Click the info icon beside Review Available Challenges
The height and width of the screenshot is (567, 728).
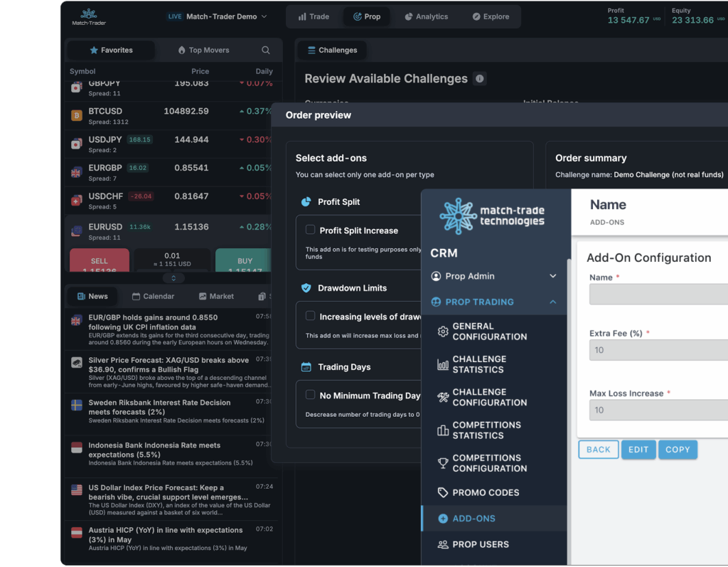(x=480, y=79)
